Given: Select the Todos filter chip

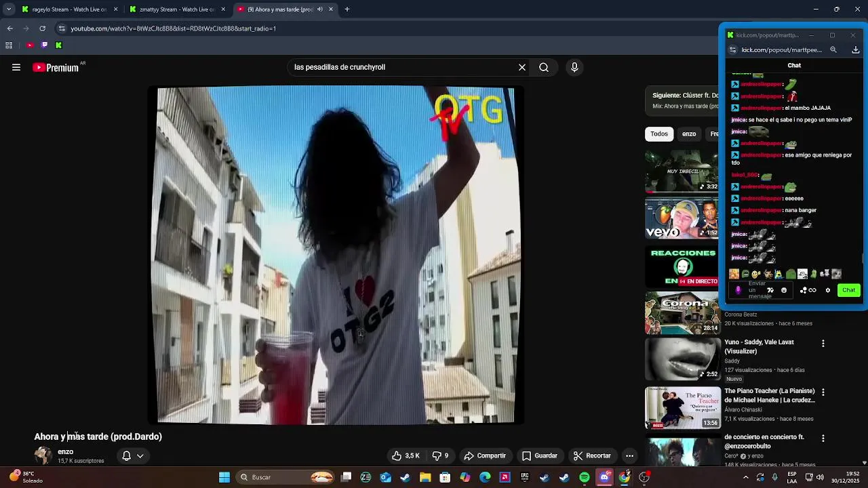Looking at the screenshot, I should (x=659, y=134).
